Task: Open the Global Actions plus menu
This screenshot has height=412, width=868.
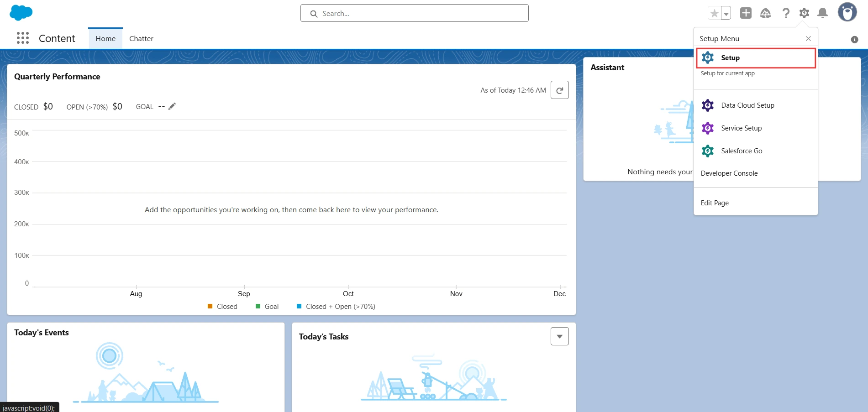Action: pyautogui.click(x=746, y=13)
